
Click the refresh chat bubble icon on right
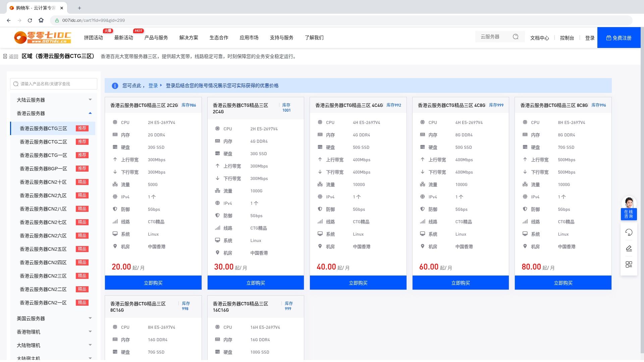click(629, 232)
